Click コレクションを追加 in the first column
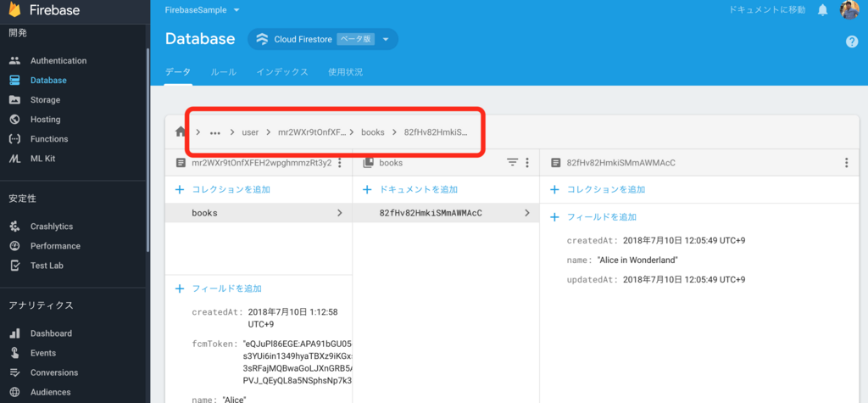The height and width of the screenshot is (403, 868). click(223, 189)
